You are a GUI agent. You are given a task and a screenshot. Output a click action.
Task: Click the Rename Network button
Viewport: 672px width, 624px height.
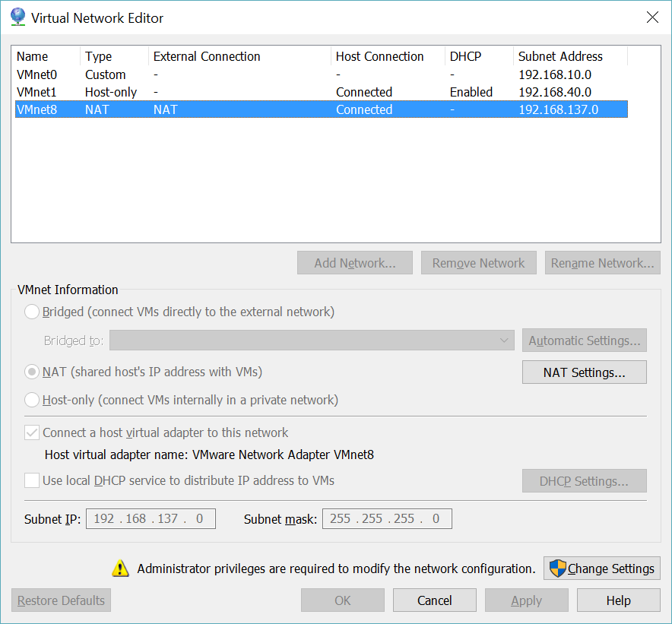click(602, 263)
